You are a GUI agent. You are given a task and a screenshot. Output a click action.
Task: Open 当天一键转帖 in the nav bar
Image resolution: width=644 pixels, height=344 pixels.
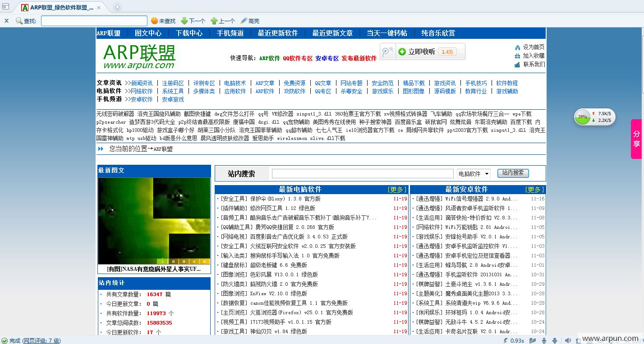(387, 33)
